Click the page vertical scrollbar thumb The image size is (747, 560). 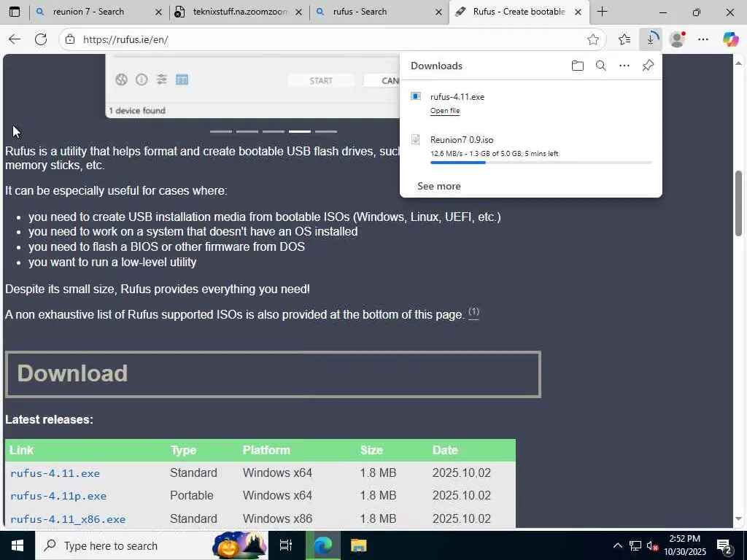click(x=738, y=203)
